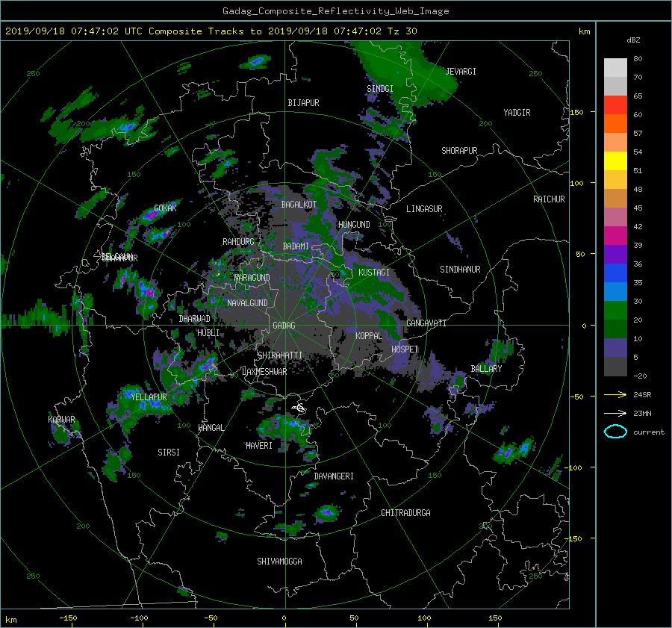Click the KUSTAGI label

374,273
